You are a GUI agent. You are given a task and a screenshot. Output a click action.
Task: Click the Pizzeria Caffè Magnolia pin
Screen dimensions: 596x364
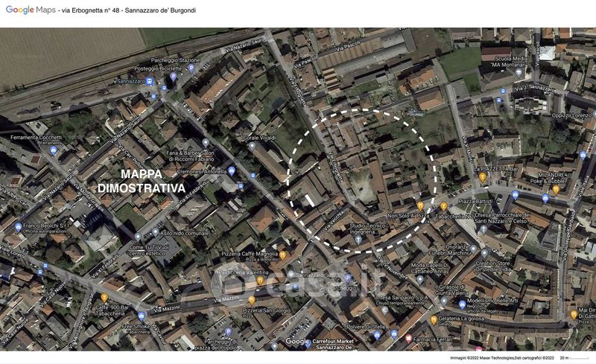[x=284, y=254]
